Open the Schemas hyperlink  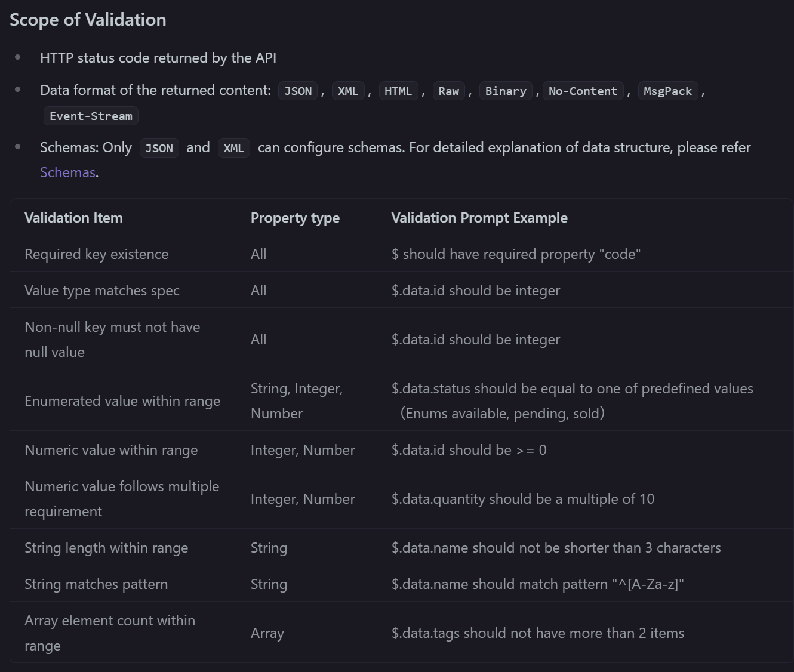pos(67,172)
